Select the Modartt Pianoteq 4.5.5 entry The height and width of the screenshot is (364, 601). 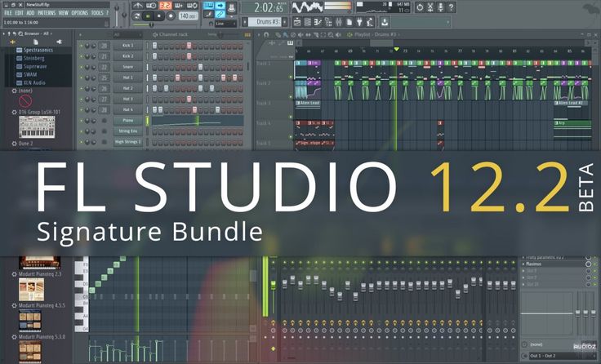tap(42, 305)
